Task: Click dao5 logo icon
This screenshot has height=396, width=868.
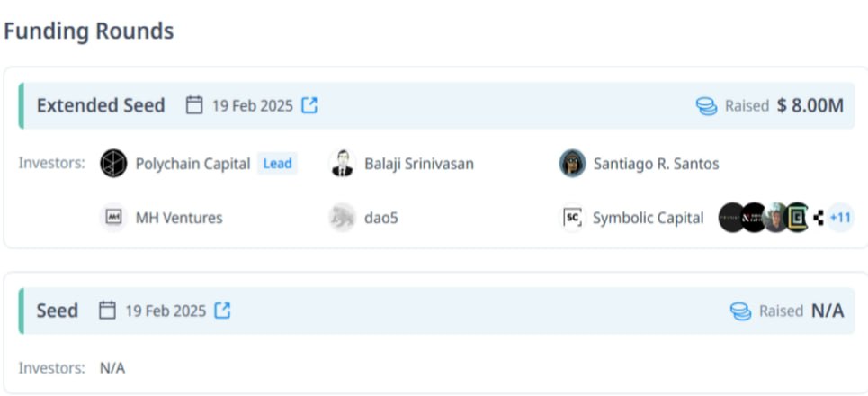Action: [342, 218]
